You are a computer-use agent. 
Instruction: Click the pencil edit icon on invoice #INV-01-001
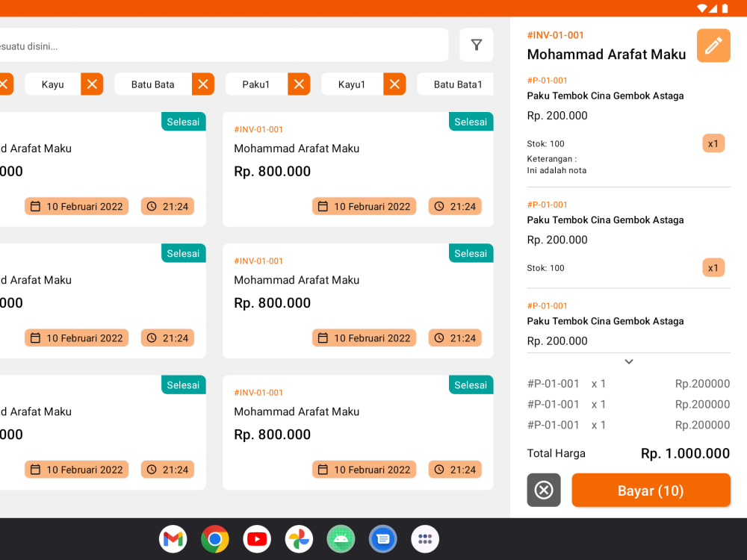[713, 46]
